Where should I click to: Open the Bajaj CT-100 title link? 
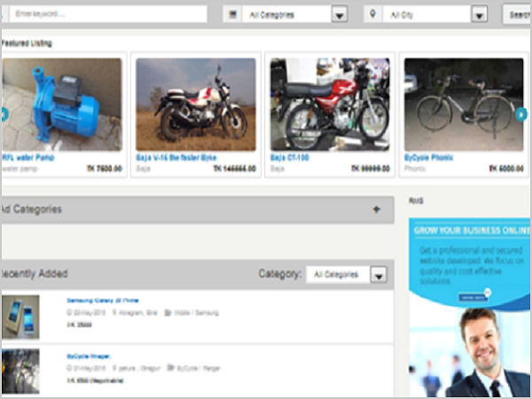coord(289,158)
